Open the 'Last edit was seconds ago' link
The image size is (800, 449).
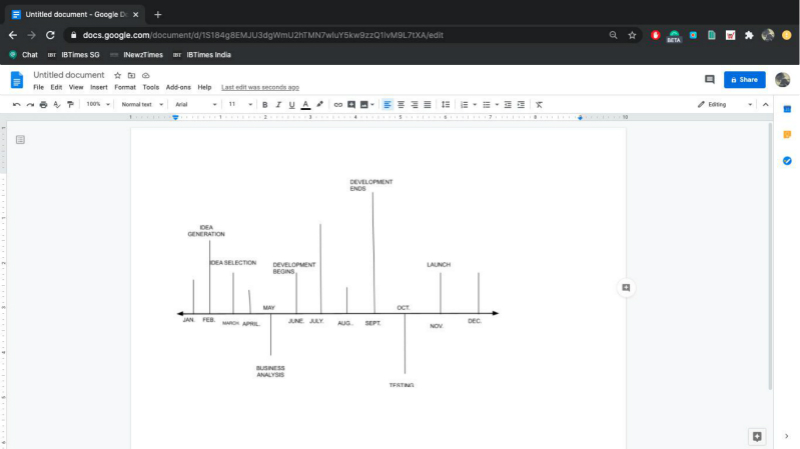[x=260, y=88]
